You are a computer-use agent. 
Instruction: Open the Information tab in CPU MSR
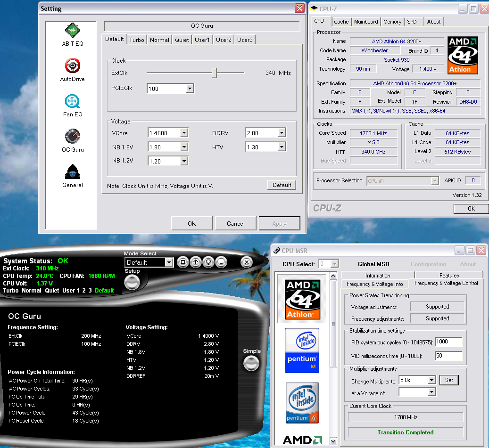tap(378, 276)
